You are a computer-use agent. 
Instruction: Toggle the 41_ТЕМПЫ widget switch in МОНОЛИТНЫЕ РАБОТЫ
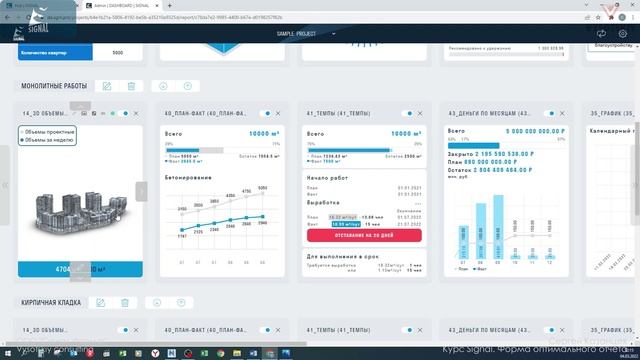click(x=408, y=113)
